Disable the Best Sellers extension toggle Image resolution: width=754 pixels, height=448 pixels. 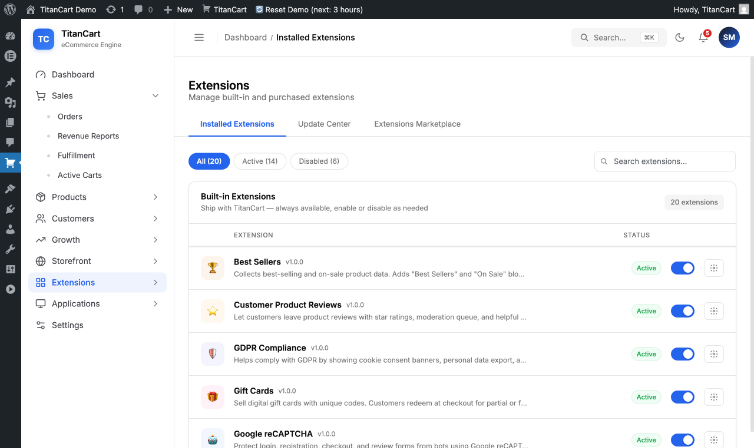(682, 268)
